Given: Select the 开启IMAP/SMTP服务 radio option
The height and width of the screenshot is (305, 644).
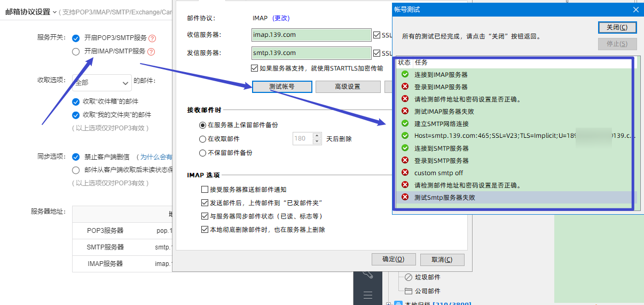Looking at the screenshot, I should click(76, 52).
